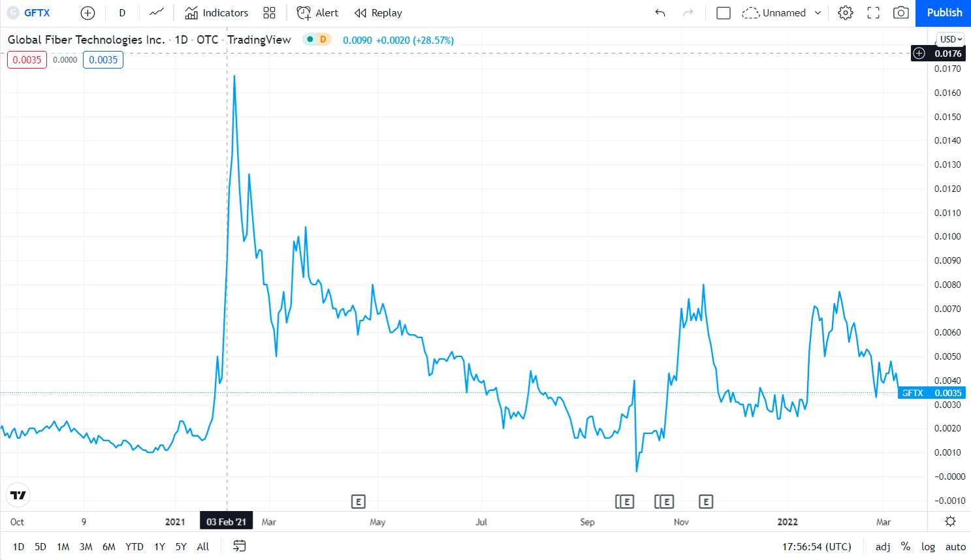Image resolution: width=971 pixels, height=560 pixels.
Task: Open the earnings E marker right of Nov
Action: [x=706, y=501]
